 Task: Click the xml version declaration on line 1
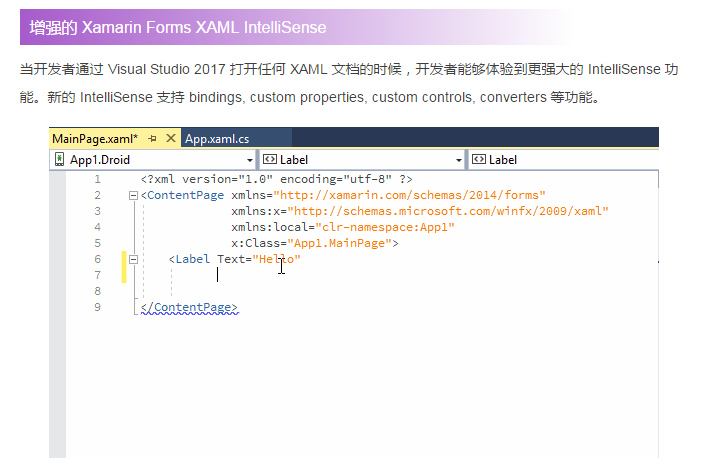point(276,179)
